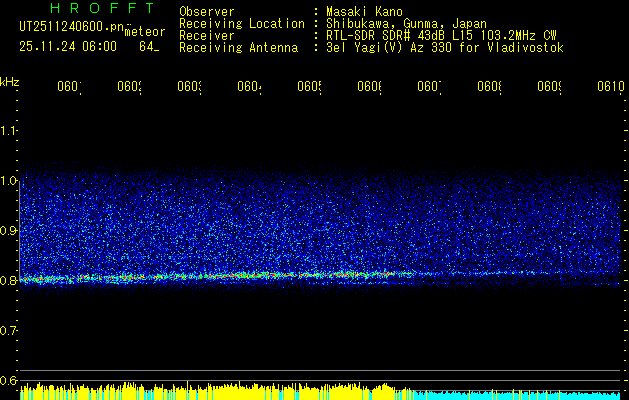
Task: Click the 0.7 kHz axis tick label
Action: pos(8,331)
